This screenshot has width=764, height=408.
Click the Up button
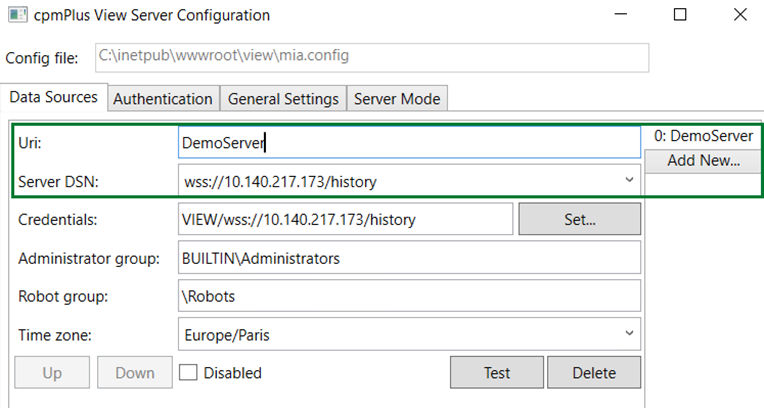[x=52, y=372]
